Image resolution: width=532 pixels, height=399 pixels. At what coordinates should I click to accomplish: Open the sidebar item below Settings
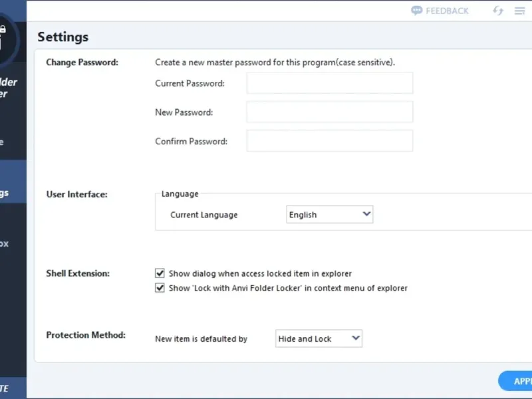7,243
